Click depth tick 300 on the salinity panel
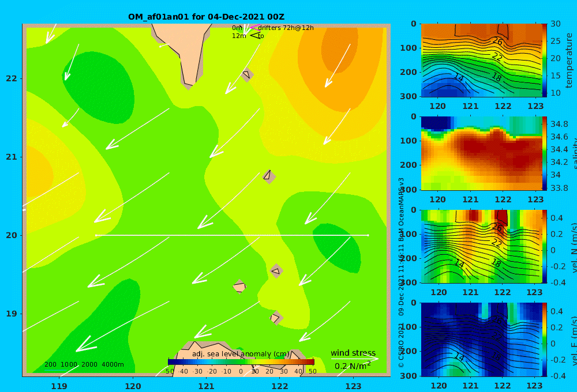The image size is (577, 392). [409, 190]
